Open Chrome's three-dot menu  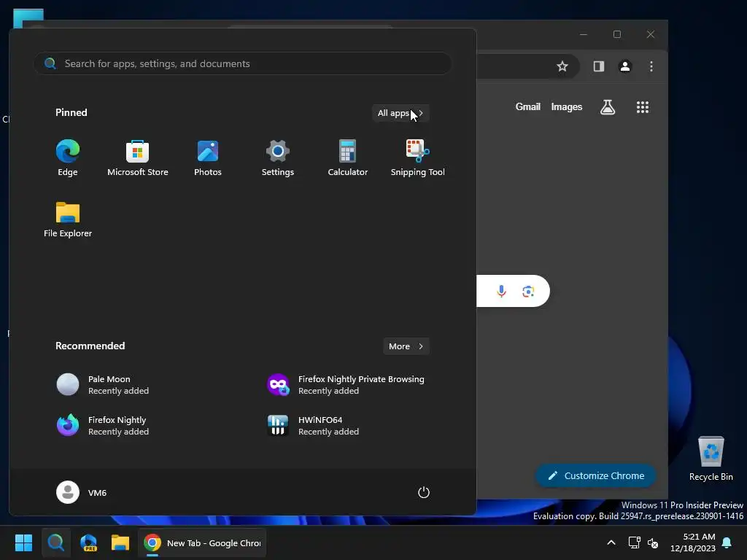click(x=651, y=66)
